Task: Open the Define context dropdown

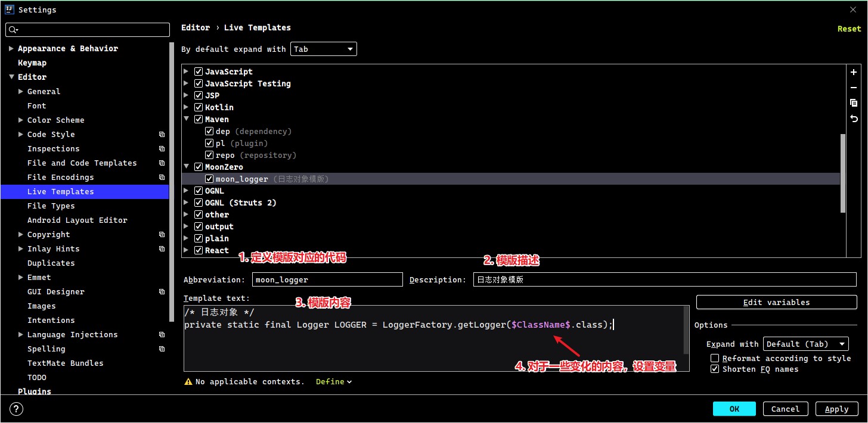Action: pos(334,382)
